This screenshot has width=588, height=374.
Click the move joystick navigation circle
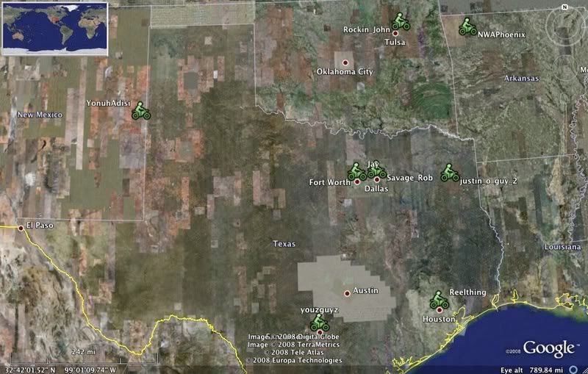pyautogui.click(x=565, y=68)
